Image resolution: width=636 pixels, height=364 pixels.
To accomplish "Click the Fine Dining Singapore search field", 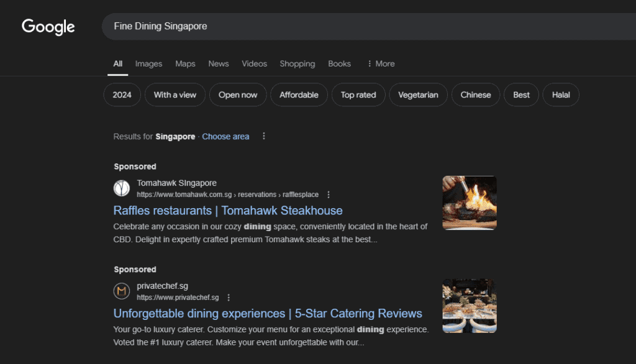I will click(368, 26).
